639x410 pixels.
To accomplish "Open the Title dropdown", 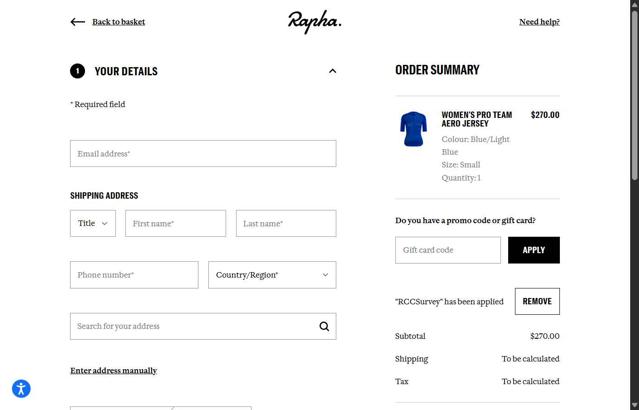I will tap(93, 224).
